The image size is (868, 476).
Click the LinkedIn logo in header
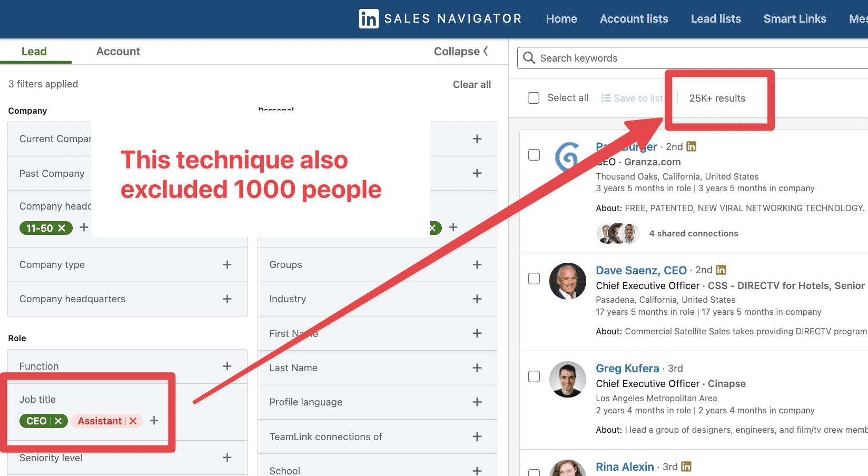pyautogui.click(x=369, y=19)
